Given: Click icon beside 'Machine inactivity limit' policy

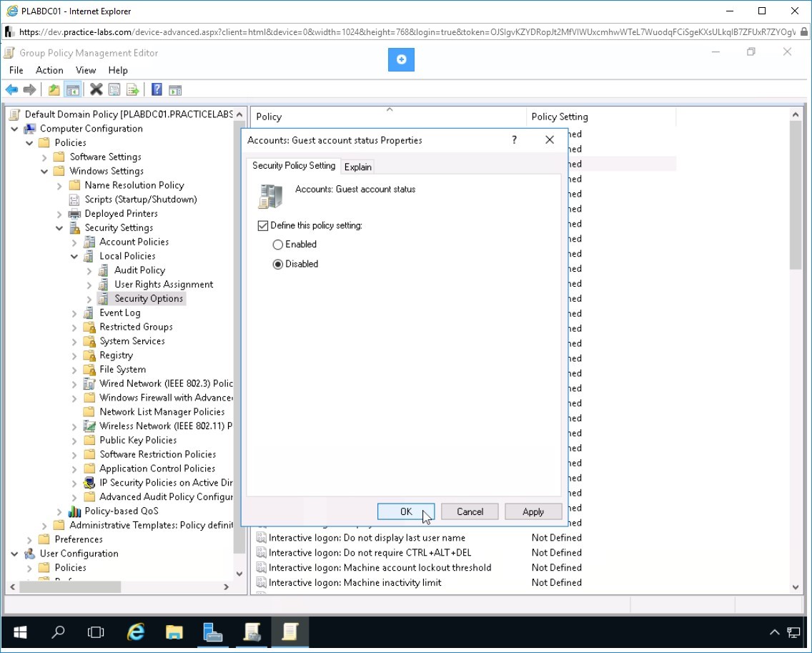Looking at the screenshot, I should (x=262, y=583).
